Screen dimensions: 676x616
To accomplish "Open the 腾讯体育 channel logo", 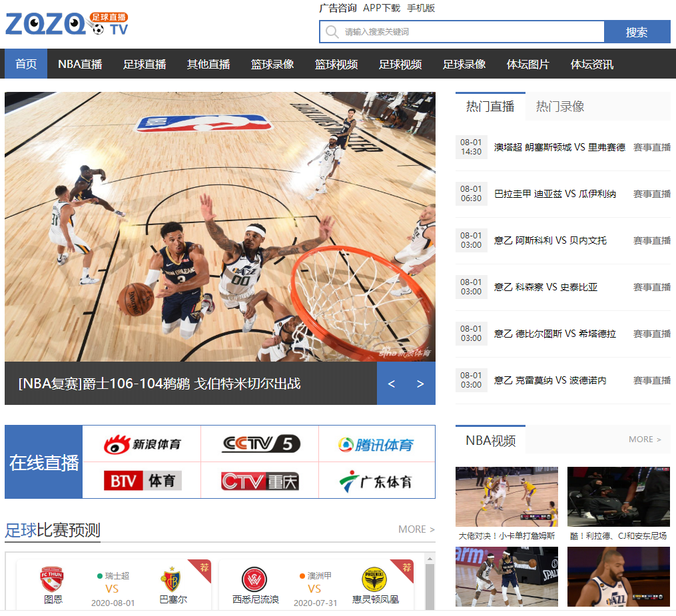I will (376, 444).
